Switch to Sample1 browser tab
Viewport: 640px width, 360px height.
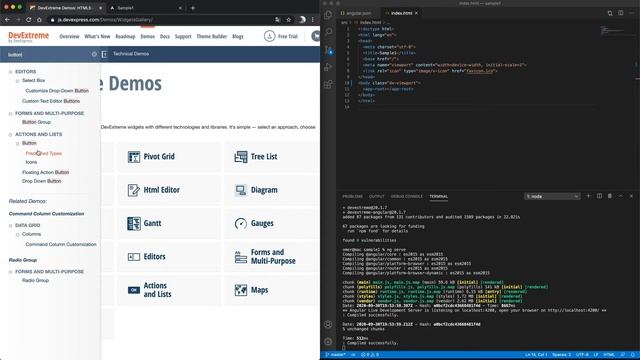pyautogui.click(x=146, y=8)
